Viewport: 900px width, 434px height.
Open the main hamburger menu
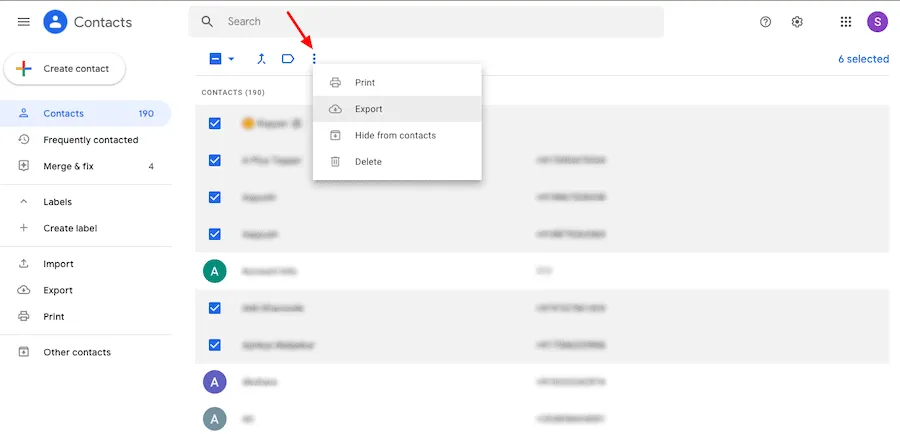tap(24, 22)
